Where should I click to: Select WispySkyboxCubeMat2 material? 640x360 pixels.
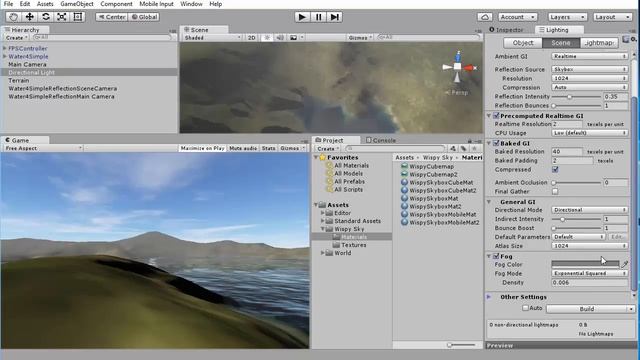tap(443, 191)
